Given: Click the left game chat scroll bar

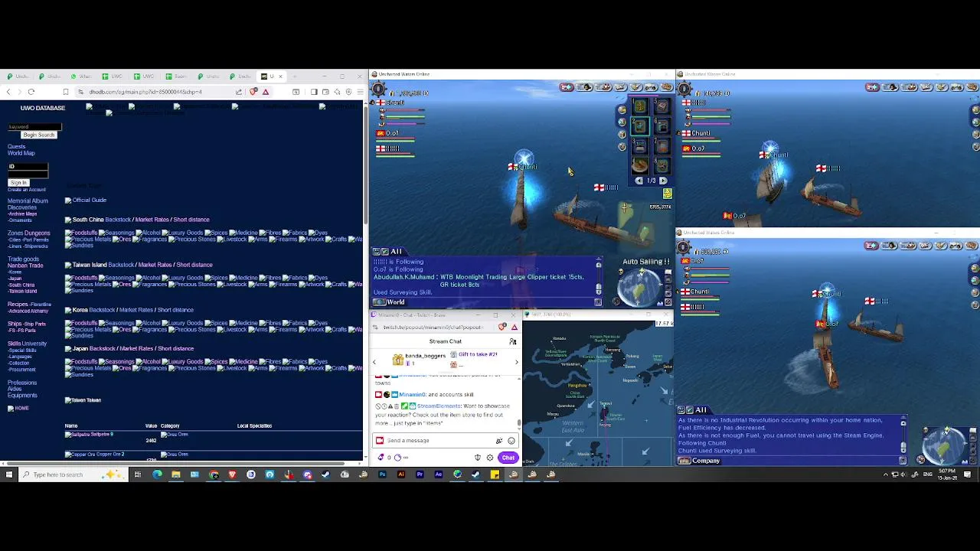Looking at the screenshot, I should [x=598, y=279].
